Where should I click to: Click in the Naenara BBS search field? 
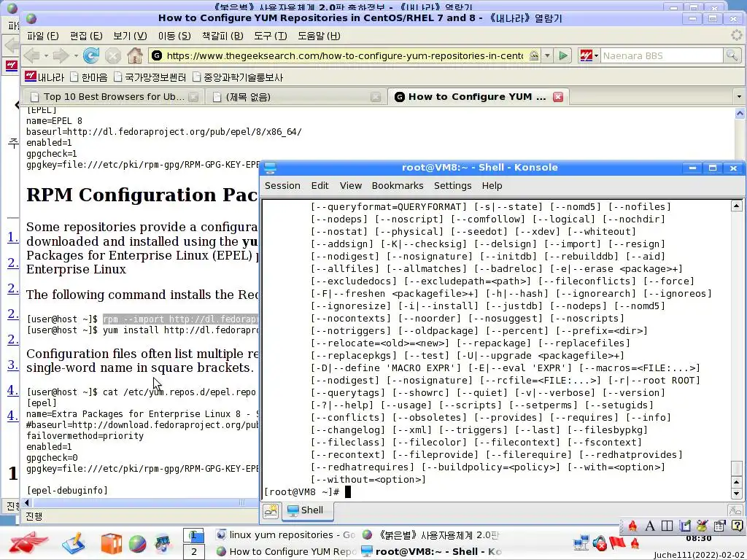pyautogui.click(x=661, y=55)
